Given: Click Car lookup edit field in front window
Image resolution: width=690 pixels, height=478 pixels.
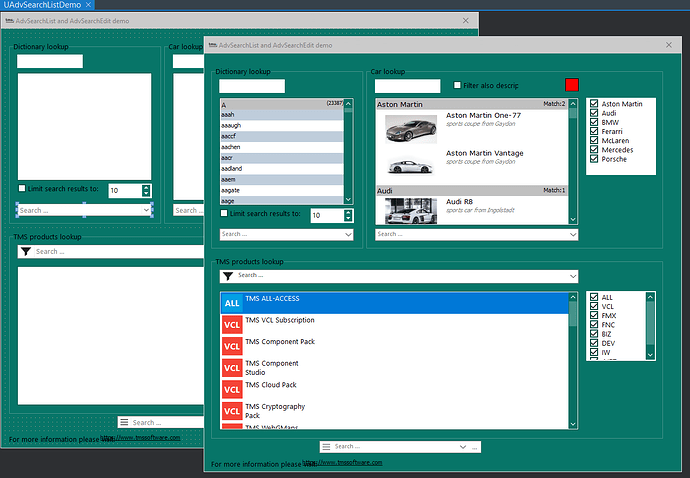Looking at the screenshot, I should coord(407,86).
